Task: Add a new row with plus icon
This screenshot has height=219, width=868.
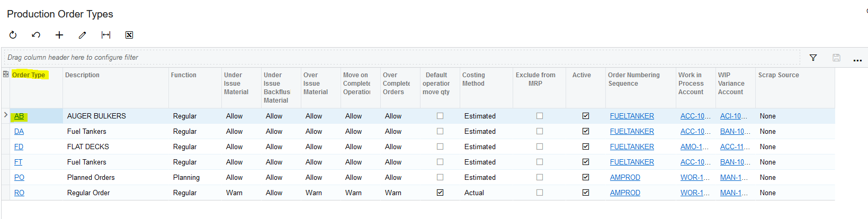Action: tap(59, 35)
